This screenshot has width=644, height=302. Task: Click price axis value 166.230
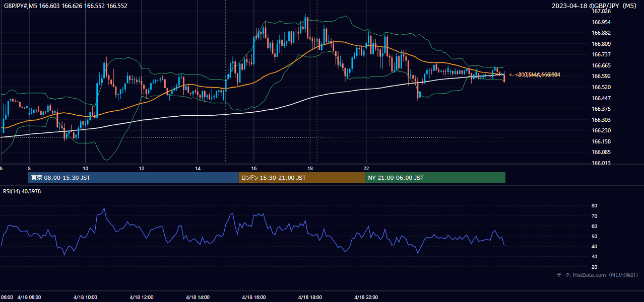[601, 130]
